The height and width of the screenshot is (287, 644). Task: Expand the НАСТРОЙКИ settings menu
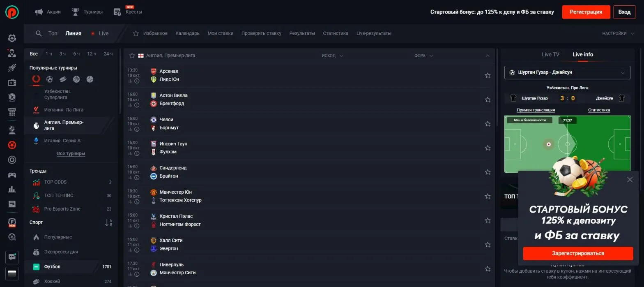[x=618, y=33]
